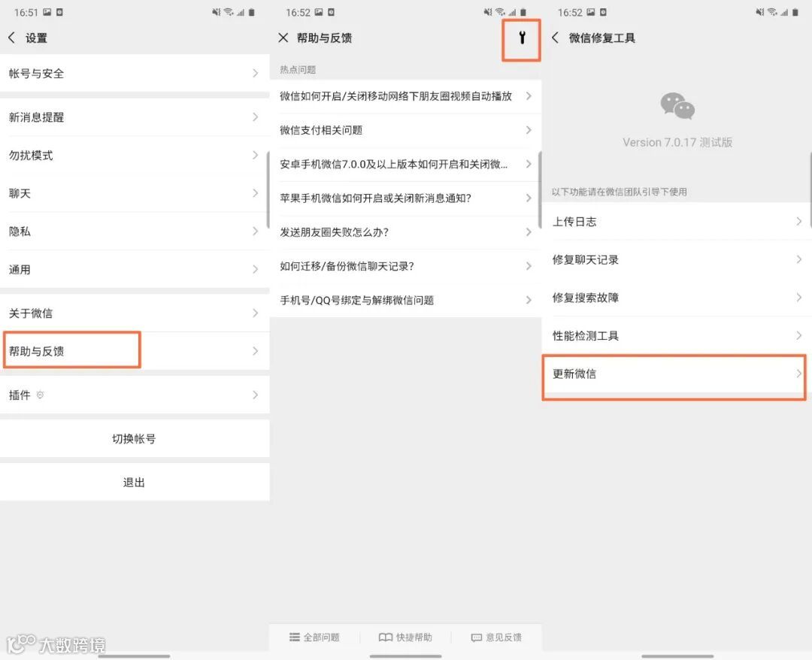Open question 苹果手机微信如何开启或关闭新消息通知?
Viewport: 812px width, 660px height.
click(x=405, y=198)
